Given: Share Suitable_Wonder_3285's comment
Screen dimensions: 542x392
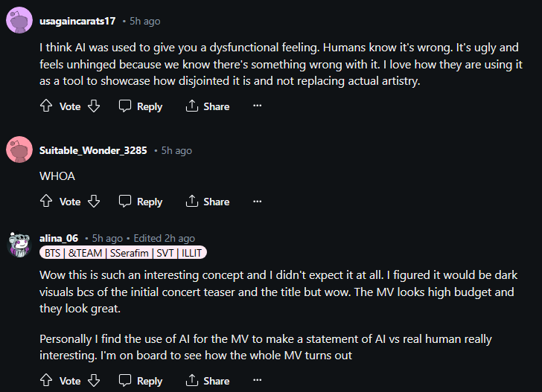Looking at the screenshot, I should click(x=208, y=202).
